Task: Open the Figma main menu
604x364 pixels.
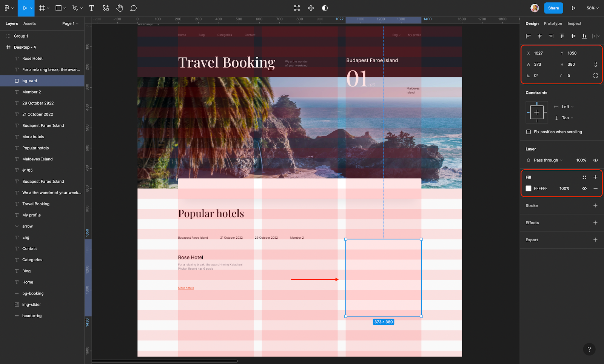Action: pos(7,8)
